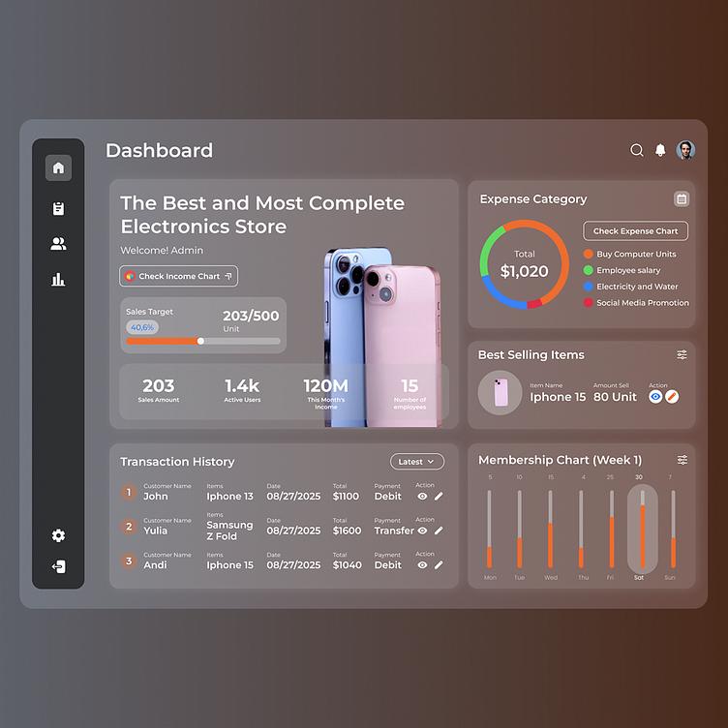Open the users icon in sidebar
Viewport: 728px width, 728px height.
tap(58, 244)
